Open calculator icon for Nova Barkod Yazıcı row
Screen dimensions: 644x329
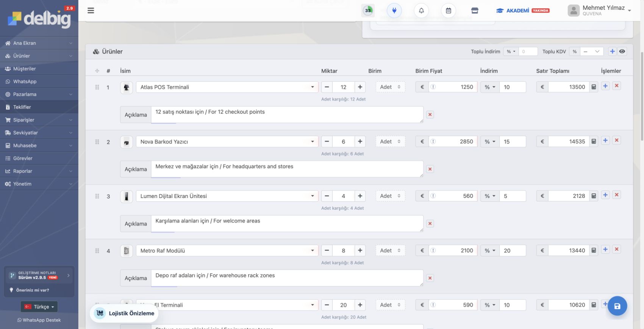[594, 142]
